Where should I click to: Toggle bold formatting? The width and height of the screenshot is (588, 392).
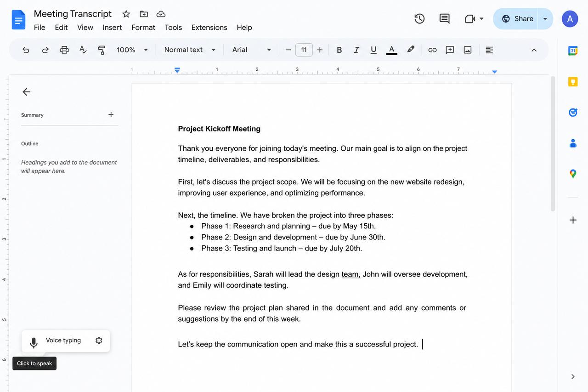click(x=339, y=50)
